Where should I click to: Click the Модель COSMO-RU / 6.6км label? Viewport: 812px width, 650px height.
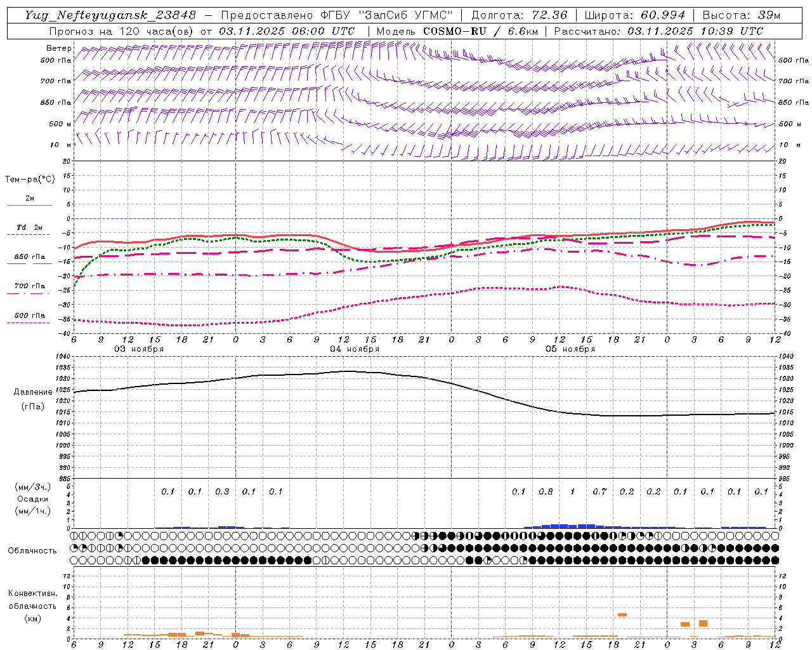click(x=457, y=31)
